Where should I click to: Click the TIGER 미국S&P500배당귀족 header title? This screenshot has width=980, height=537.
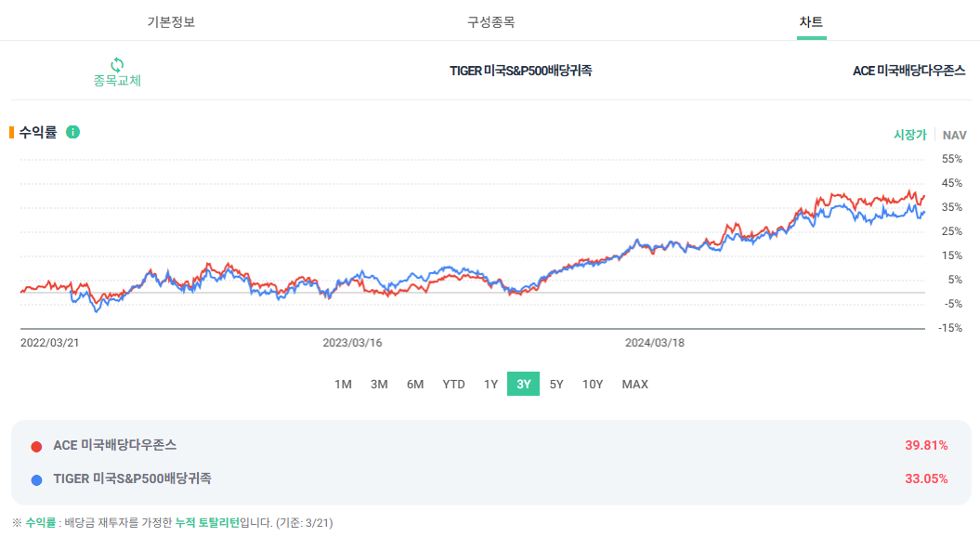coord(520,71)
